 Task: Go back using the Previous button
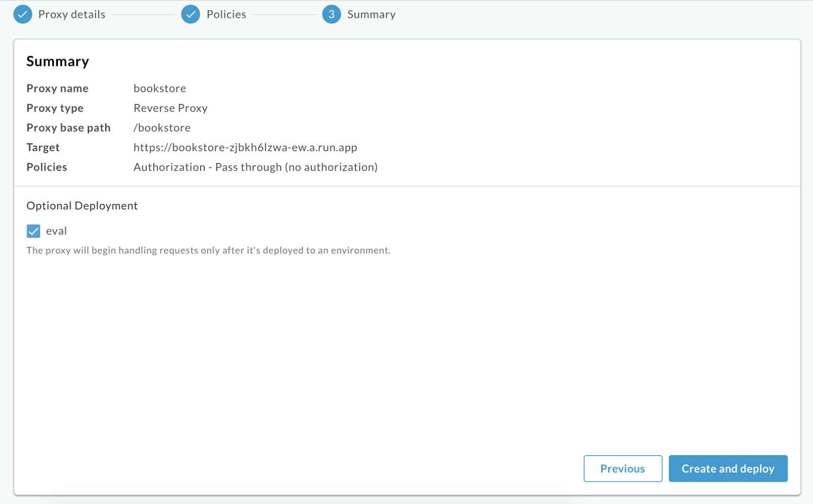point(622,468)
